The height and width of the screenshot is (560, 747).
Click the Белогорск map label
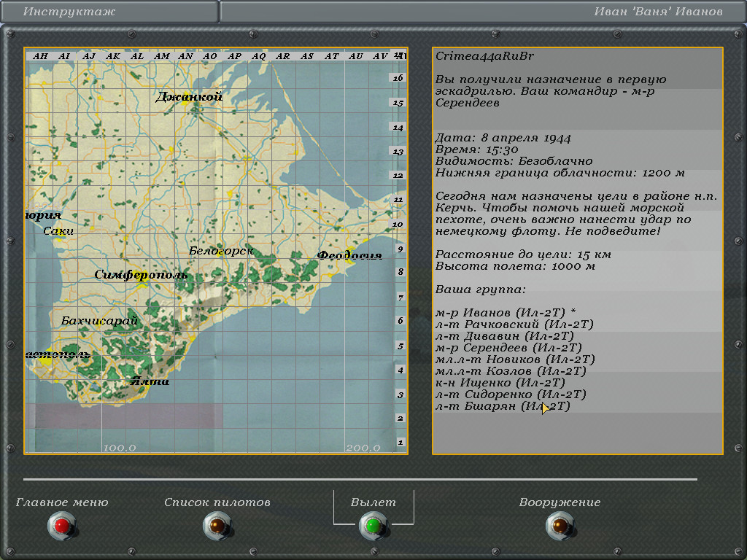point(221,251)
